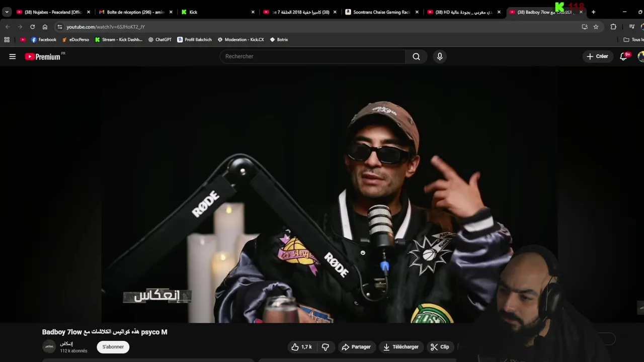Image resolution: width=644 pixels, height=362 pixels.
Task: Like the video with thumbs up
Action: [x=301, y=347]
